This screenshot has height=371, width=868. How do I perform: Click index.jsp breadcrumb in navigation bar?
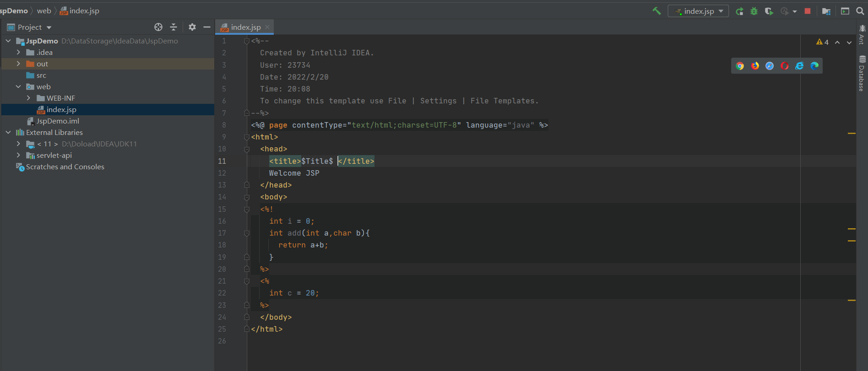coord(79,11)
